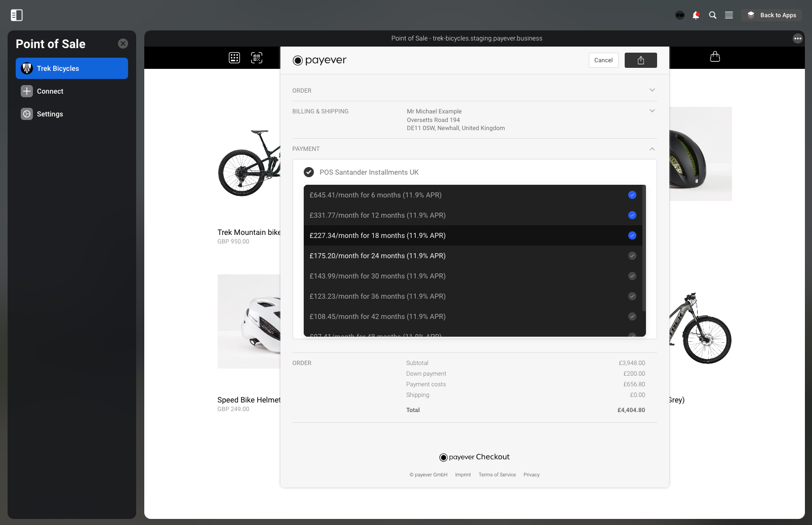Screen dimensions: 812x525
Task: Click the GBP 950.00 price
Action: 233,241
